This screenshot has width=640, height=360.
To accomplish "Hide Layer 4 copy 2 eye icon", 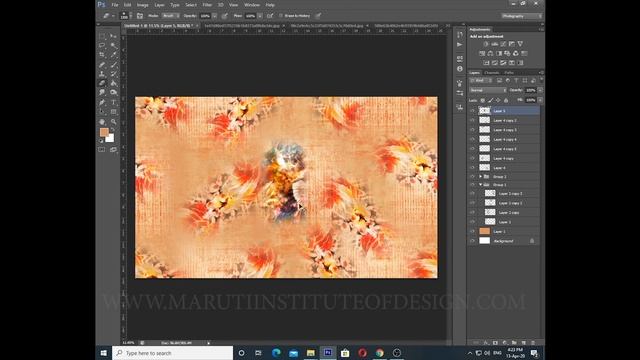I will click(473, 120).
